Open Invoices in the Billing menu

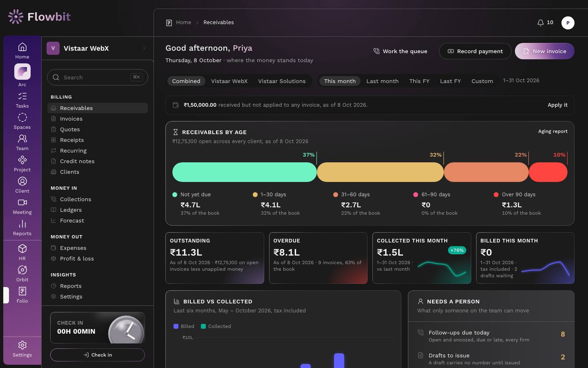(x=98, y=119)
